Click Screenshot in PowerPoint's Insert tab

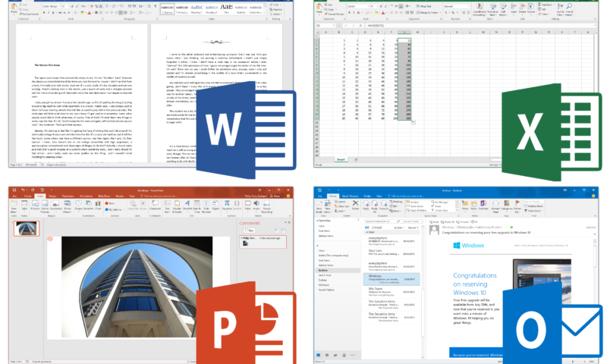pos(56,206)
